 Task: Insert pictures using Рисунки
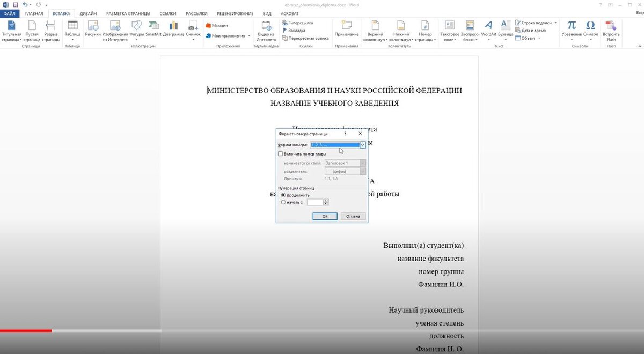click(x=93, y=28)
